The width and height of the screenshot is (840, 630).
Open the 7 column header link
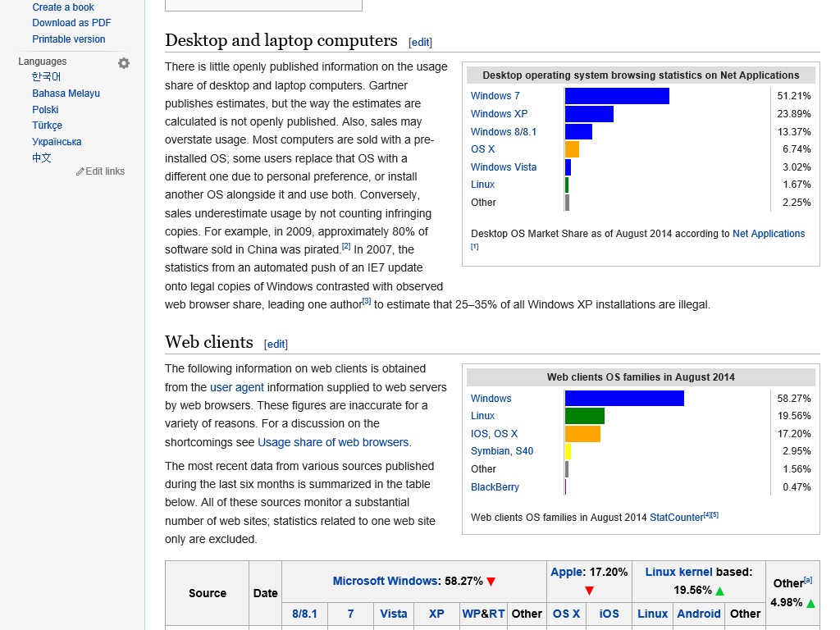[350, 614]
